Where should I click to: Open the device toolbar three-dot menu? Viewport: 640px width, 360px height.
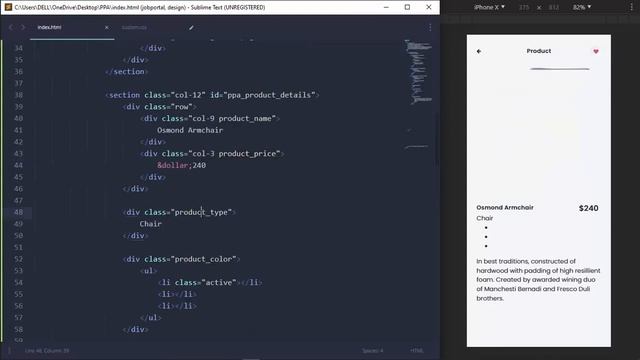(x=631, y=7)
